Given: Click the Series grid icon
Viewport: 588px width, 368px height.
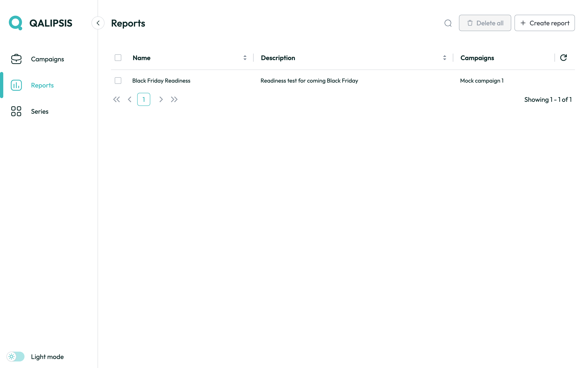Looking at the screenshot, I should click(x=16, y=111).
